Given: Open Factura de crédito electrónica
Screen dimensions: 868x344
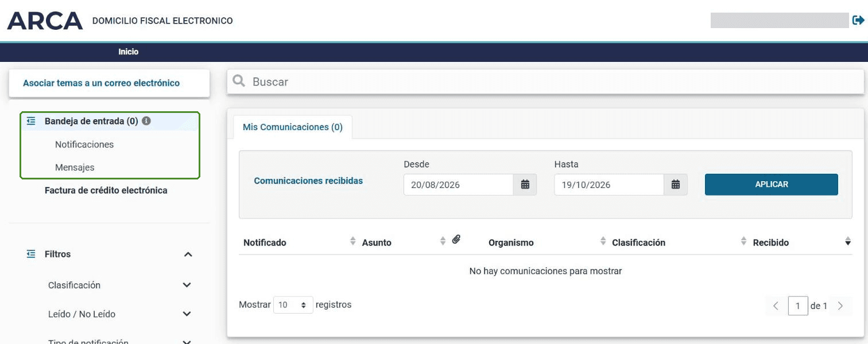Looking at the screenshot, I should (106, 190).
